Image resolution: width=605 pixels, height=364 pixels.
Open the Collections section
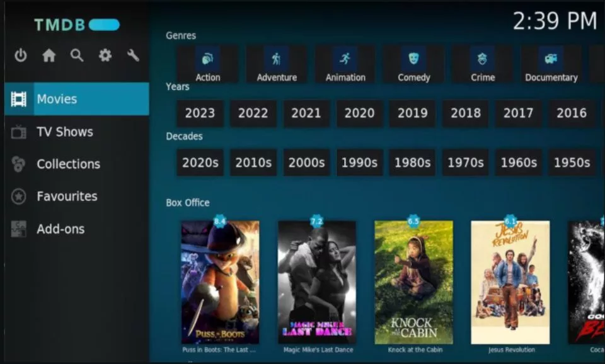pyautogui.click(x=77, y=164)
